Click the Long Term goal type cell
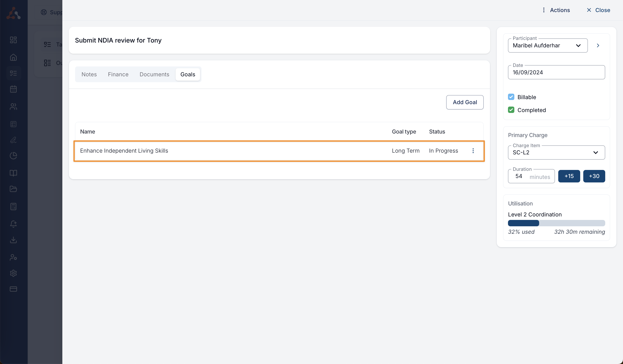Viewport: 623px width, 364px height. [x=406, y=151]
